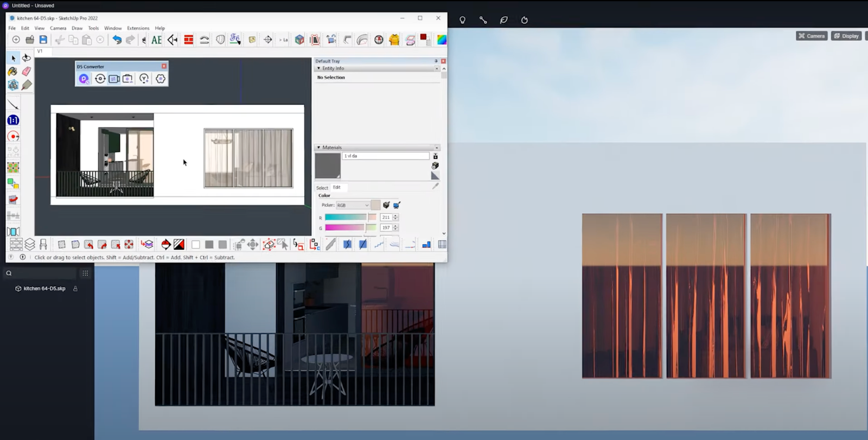
Task: Collapse the Materials panel
Action: (x=318, y=148)
